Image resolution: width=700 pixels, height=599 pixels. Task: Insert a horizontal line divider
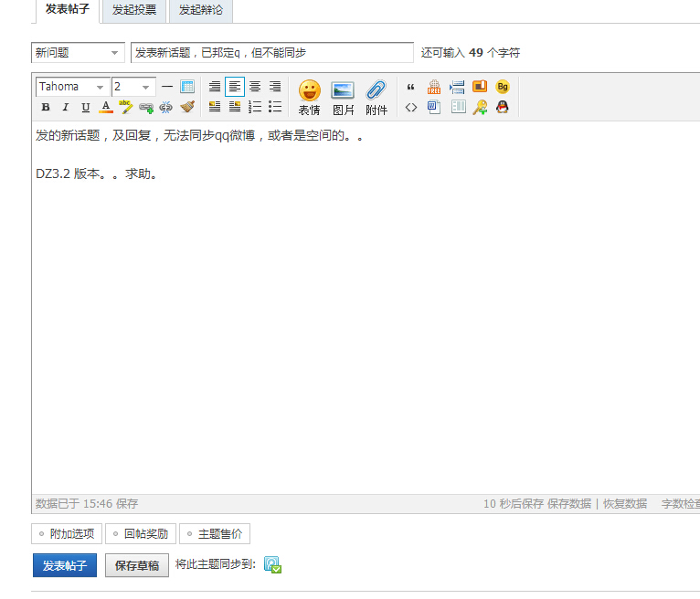tap(167, 87)
